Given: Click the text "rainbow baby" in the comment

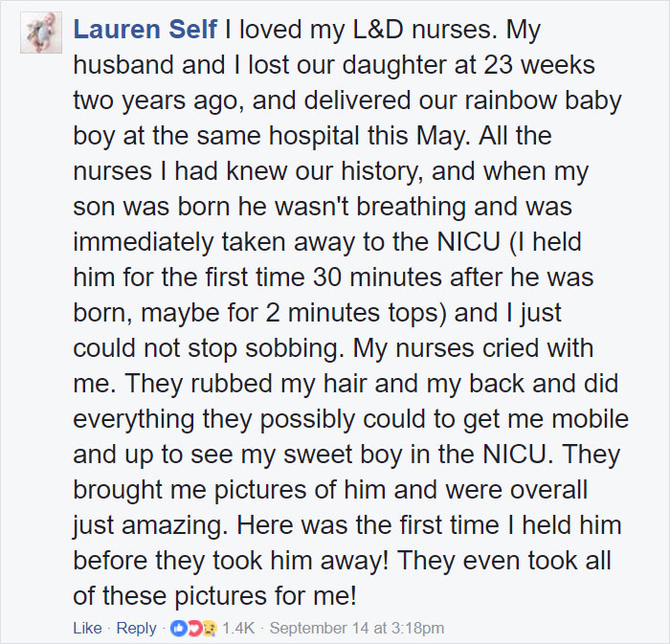Looking at the screenshot, I should coord(543,100).
